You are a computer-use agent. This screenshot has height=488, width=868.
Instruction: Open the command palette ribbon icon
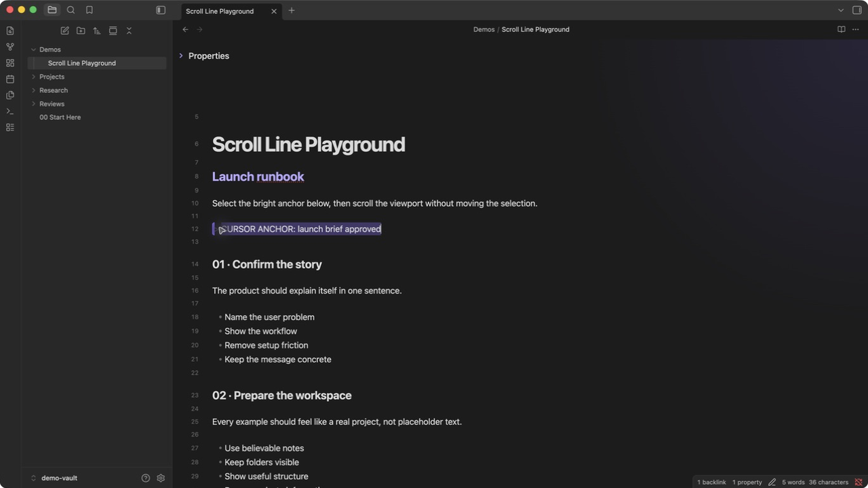click(10, 111)
